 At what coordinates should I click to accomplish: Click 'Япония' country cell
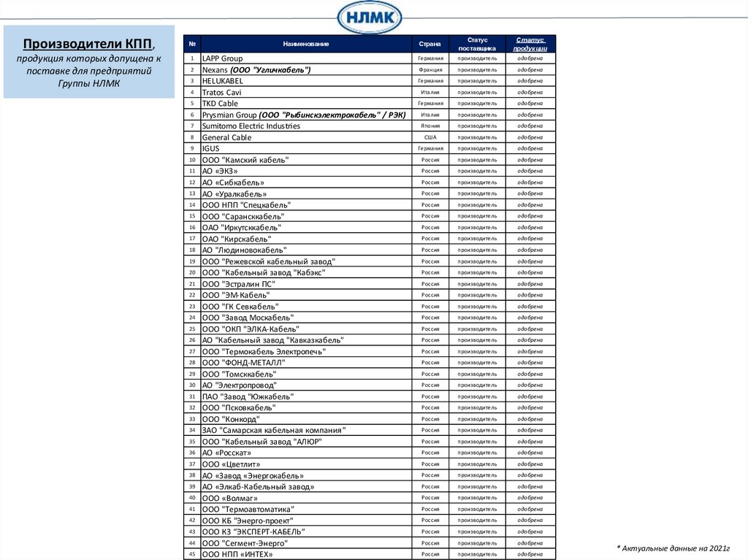click(430, 126)
